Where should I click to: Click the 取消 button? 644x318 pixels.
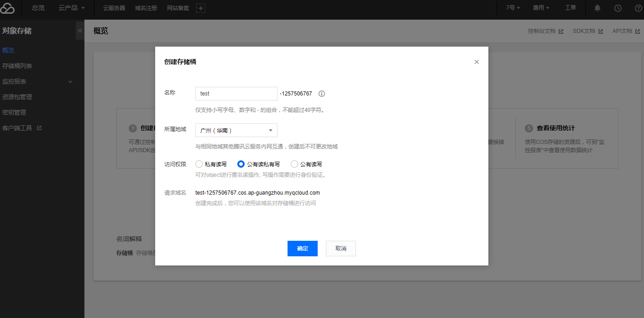click(x=340, y=249)
